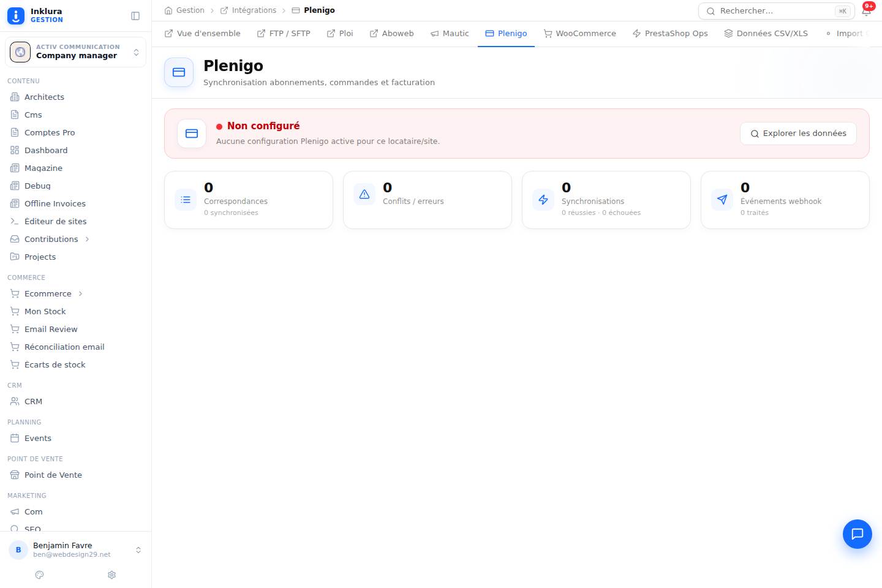Click the Dashboard grid icon

15,150
